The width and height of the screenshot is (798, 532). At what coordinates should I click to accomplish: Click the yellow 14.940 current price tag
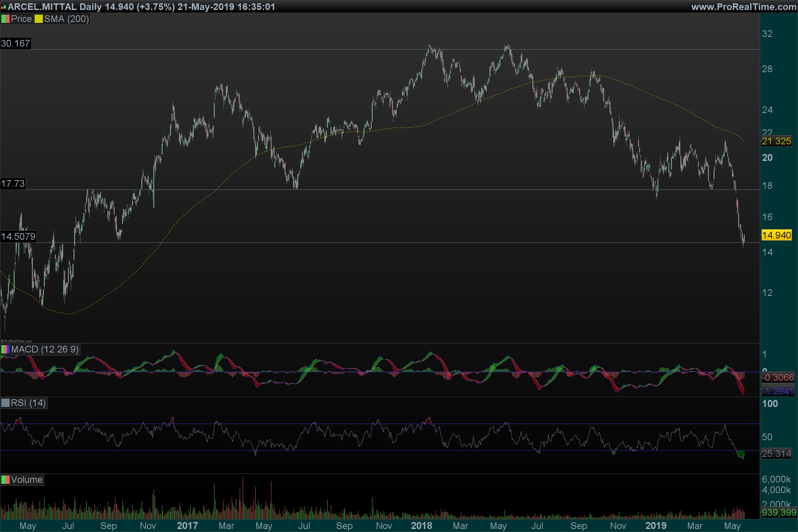pos(776,235)
